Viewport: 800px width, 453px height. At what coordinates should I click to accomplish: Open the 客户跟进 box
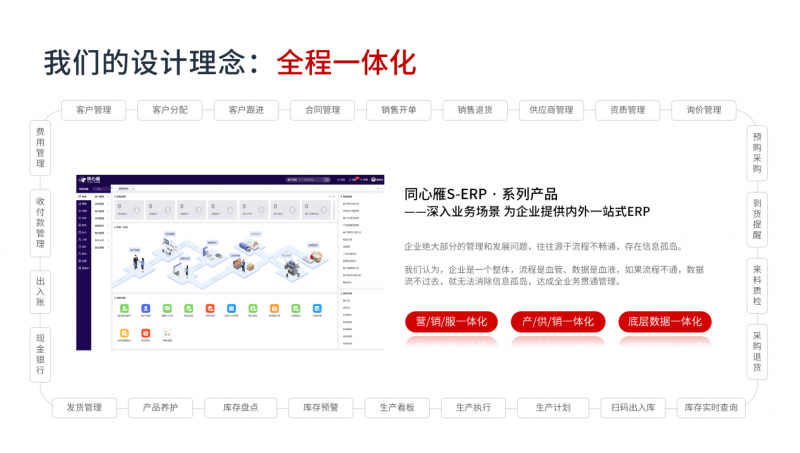click(x=246, y=110)
